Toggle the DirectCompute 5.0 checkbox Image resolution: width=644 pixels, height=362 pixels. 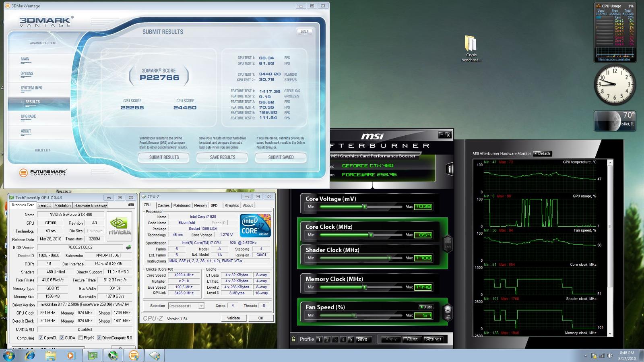point(99,338)
